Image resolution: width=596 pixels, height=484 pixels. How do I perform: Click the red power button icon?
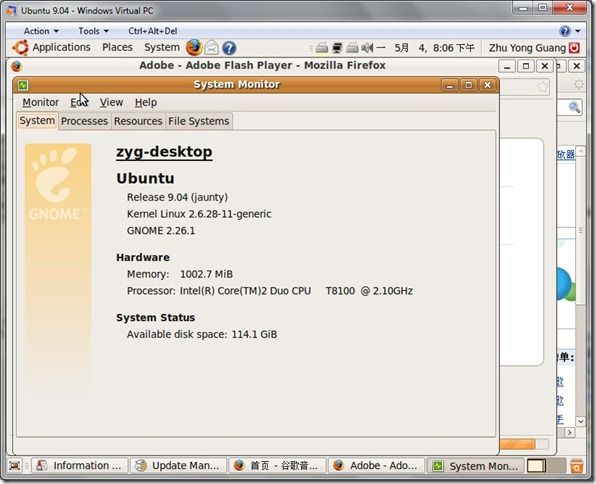[x=574, y=48]
